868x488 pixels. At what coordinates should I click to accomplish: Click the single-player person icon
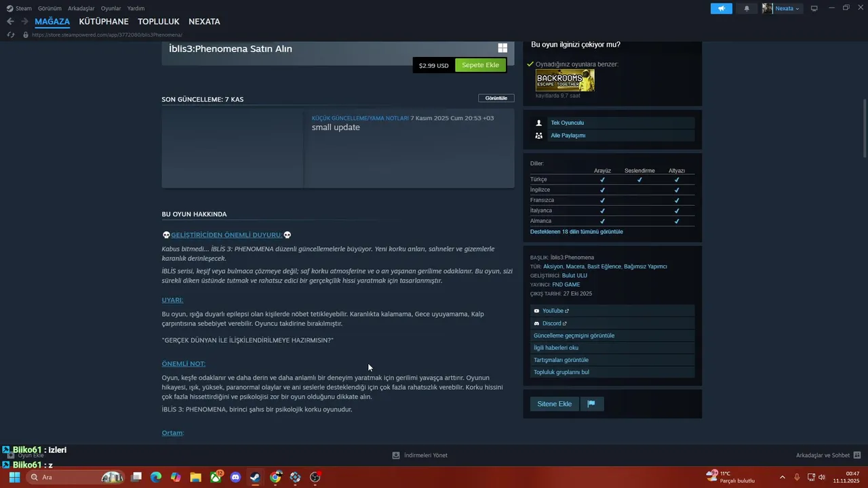pos(539,123)
